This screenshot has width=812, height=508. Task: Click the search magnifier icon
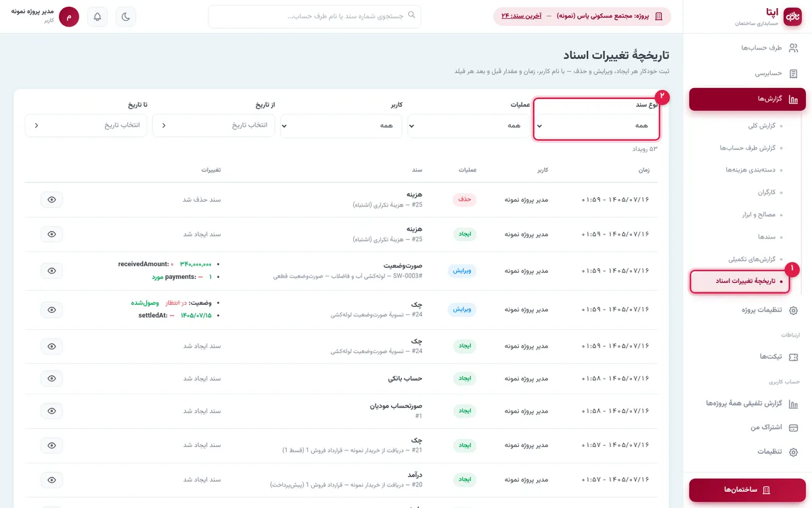pos(410,16)
